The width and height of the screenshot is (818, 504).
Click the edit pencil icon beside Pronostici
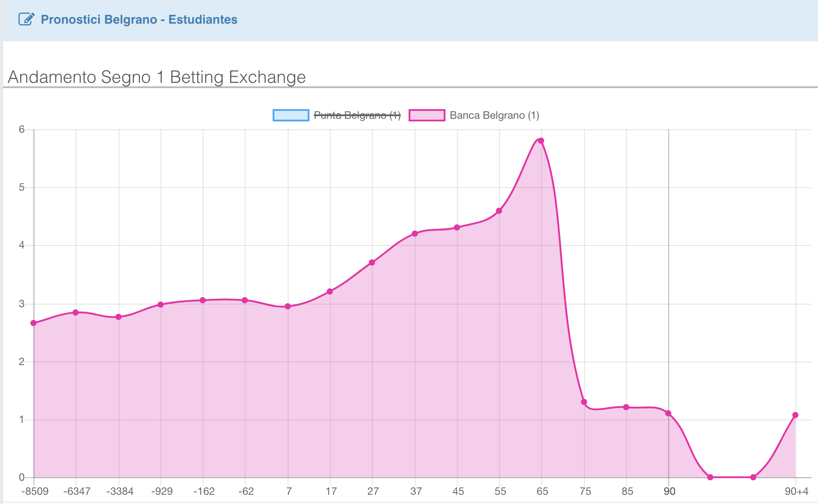pyautogui.click(x=26, y=19)
